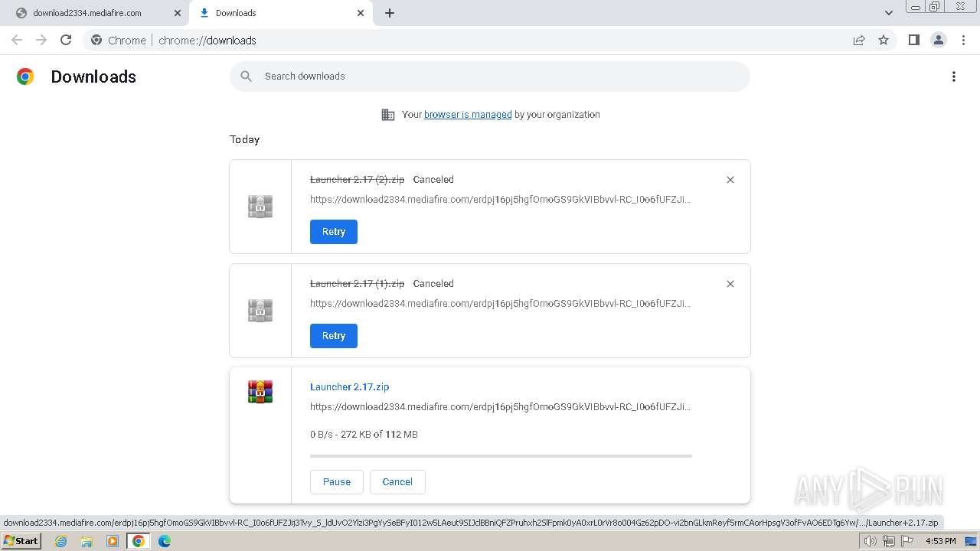
Task: Click the 'Today' date heading
Action: click(244, 139)
